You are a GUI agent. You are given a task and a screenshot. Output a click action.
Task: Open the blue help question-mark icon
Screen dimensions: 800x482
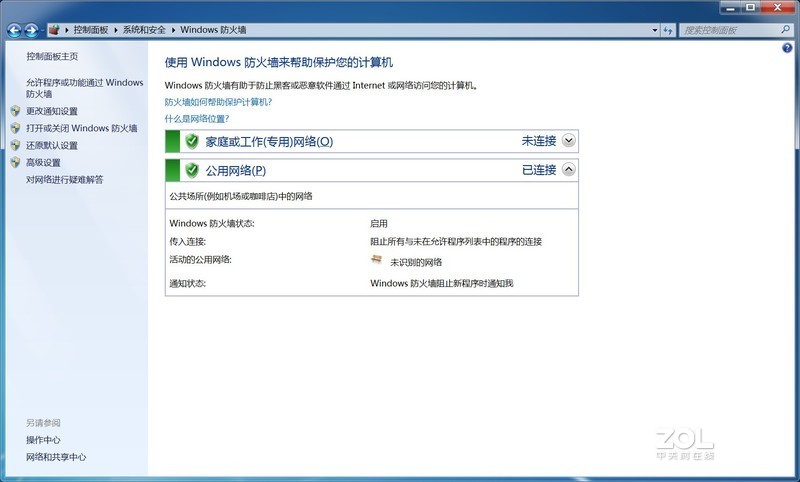(x=787, y=48)
